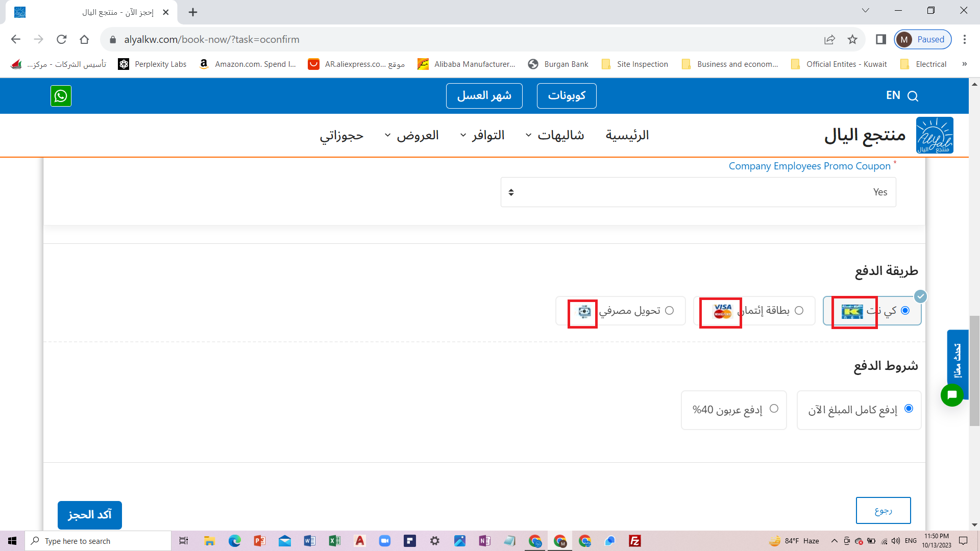Go to browser home page
Screen dimensions: 980x551
[84, 39]
